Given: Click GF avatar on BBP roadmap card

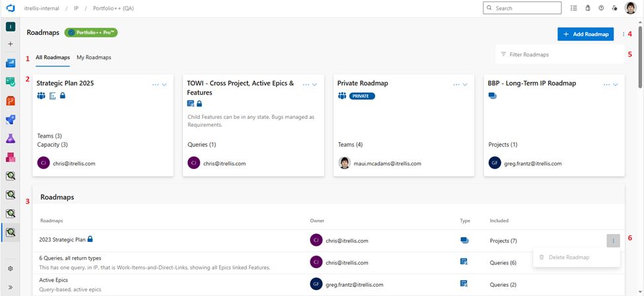Looking at the screenshot, I should pyautogui.click(x=495, y=163).
